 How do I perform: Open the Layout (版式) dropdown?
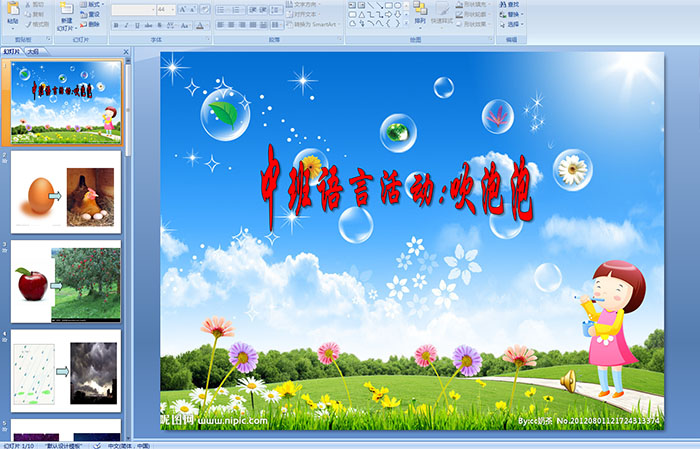point(92,4)
